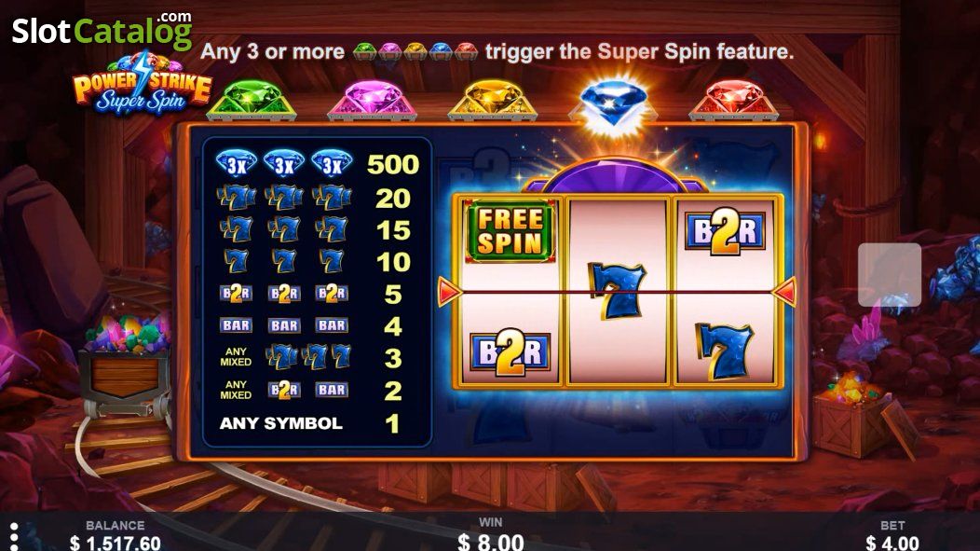Click the faded spin button on right
The width and height of the screenshot is (980, 551).
pos(890,274)
